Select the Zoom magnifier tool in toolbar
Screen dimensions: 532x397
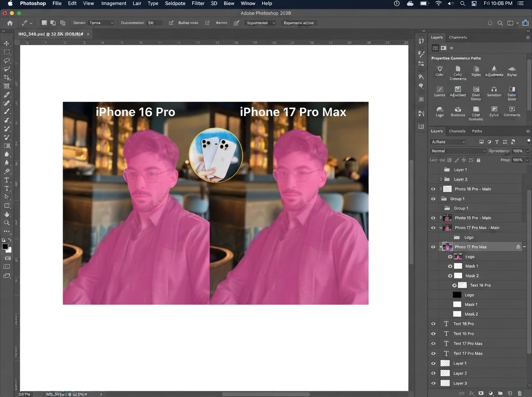click(x=7, y=223)
